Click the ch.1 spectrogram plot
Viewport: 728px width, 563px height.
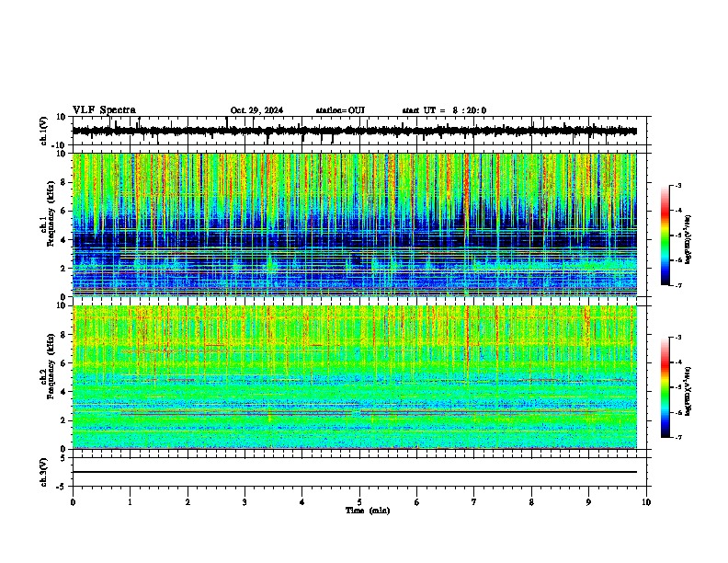355,224
